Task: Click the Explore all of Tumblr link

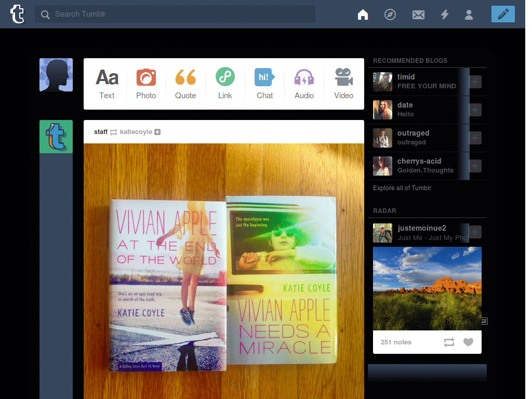Action: click(x=402, y=188)
